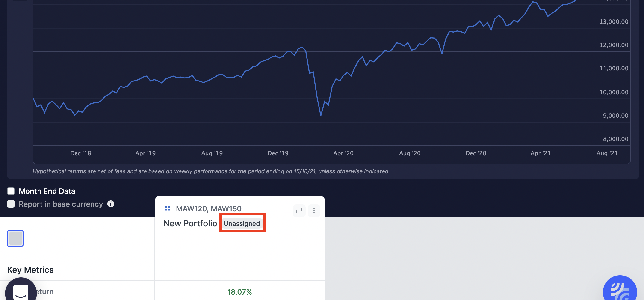644x300 pixels.
Task: Click the New Portfolio title
Action: click(x=190, y=223)
